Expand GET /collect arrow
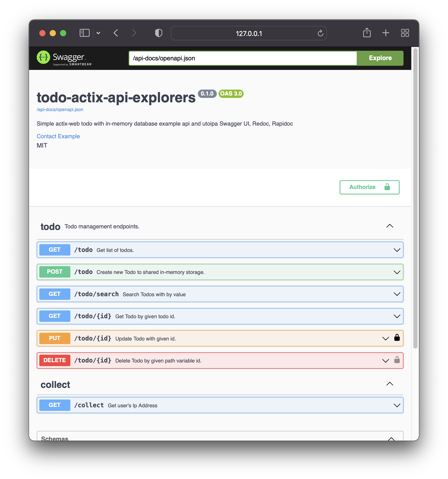The image size is (448, 479). (397, 405)
